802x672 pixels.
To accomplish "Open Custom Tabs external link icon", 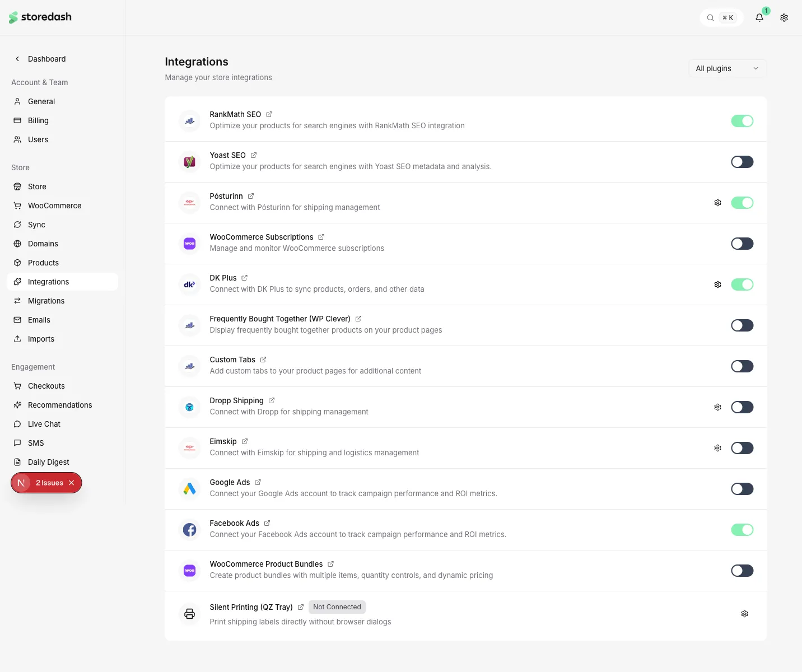I will click(263, 360).
